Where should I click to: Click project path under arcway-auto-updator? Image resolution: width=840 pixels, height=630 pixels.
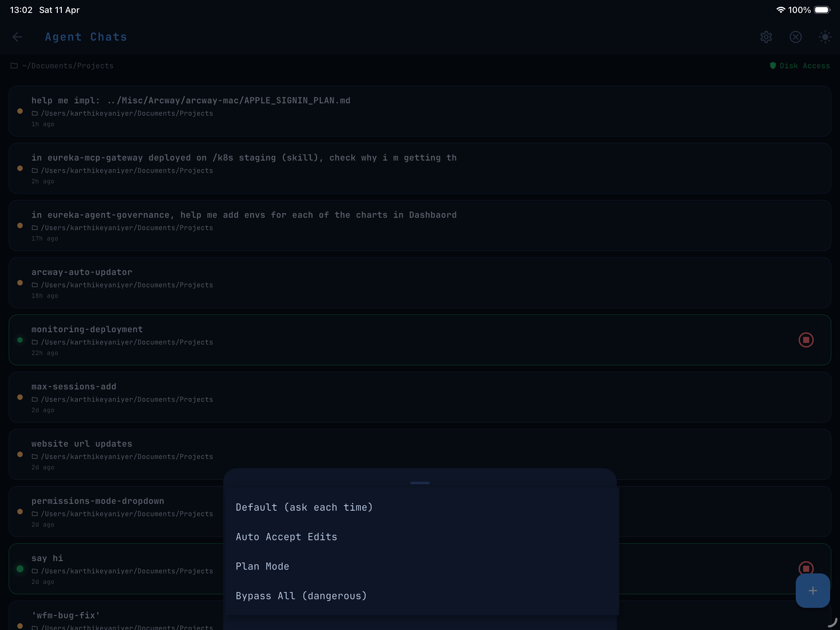point(127,285)
